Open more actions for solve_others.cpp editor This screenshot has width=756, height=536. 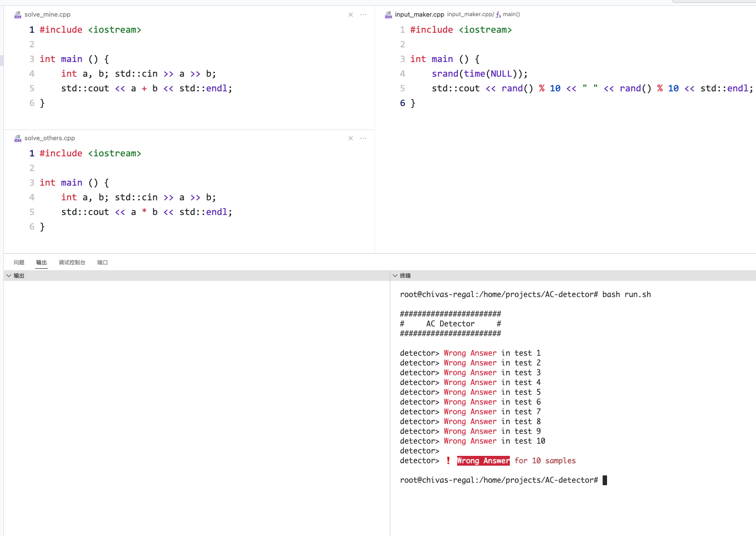coord(363,138)
